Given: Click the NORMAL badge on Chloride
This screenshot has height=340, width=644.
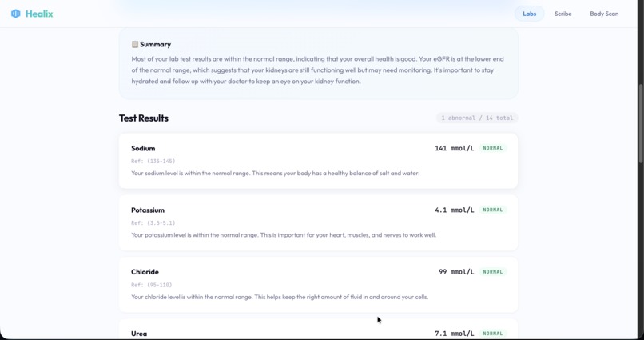Looking at the screenshot, I should (493, 272).
